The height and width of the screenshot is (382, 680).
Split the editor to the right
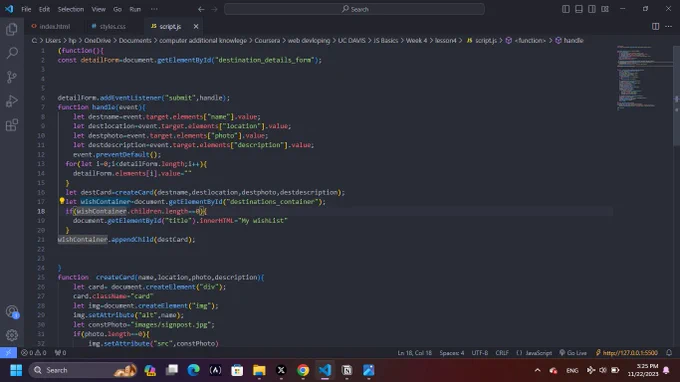tap(655, 26)
